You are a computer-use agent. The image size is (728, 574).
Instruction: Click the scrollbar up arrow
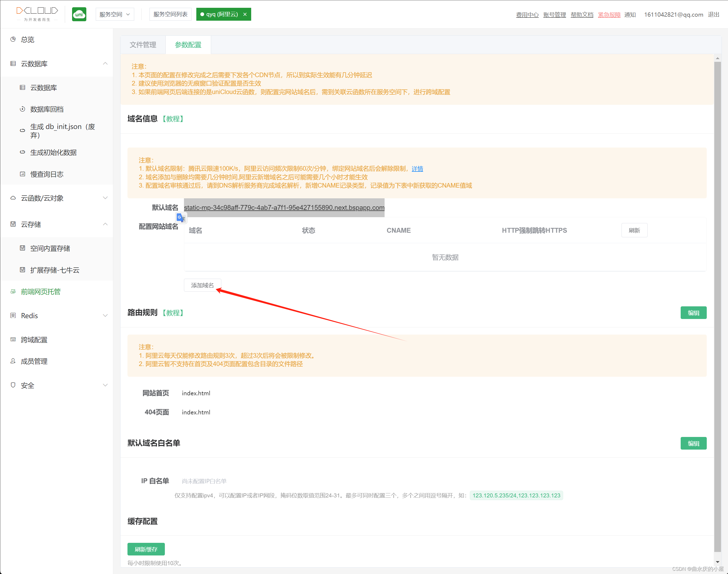point(717,58)
